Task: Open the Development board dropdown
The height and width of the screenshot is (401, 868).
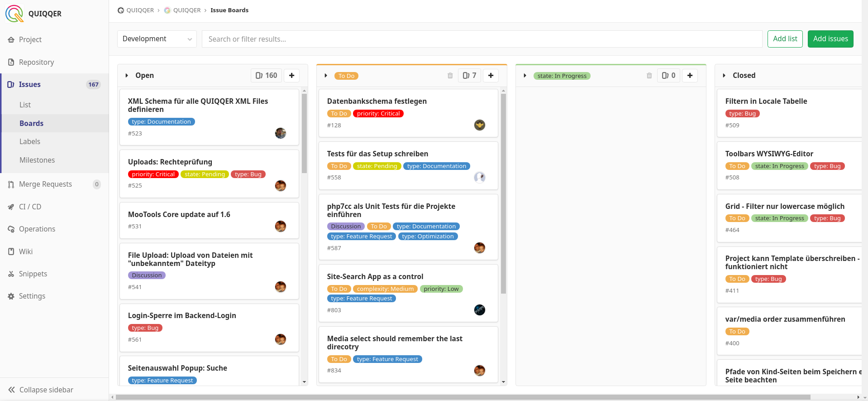Action: (x=157, y=39)
